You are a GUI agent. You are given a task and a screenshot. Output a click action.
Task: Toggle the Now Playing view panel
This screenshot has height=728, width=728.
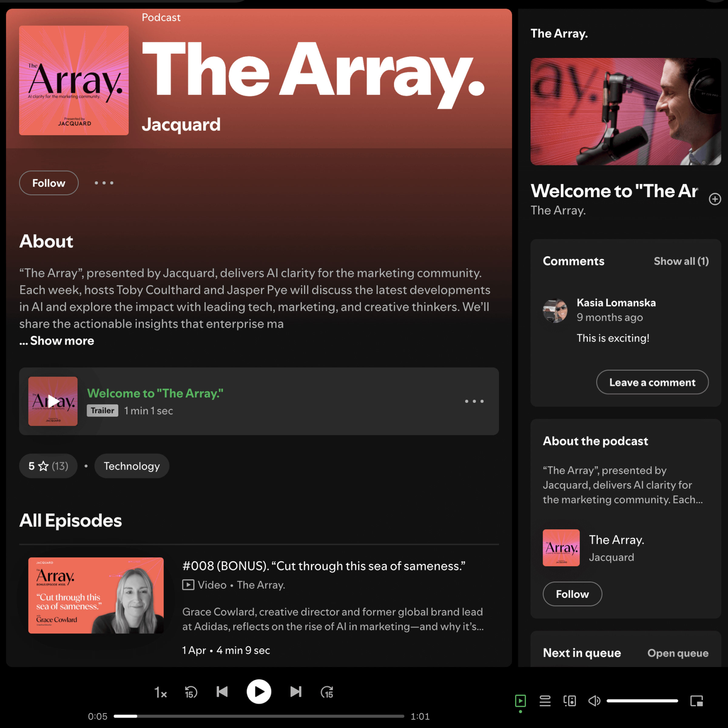click(x=520, y=701)
